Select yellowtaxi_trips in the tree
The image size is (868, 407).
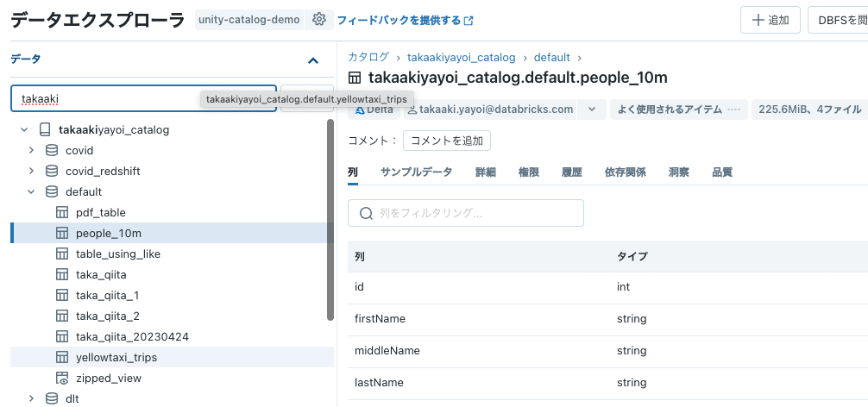point(116,357)
